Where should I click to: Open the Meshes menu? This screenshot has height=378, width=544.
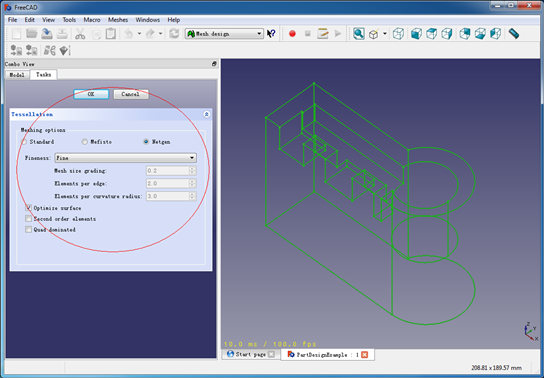pos(118,20)
